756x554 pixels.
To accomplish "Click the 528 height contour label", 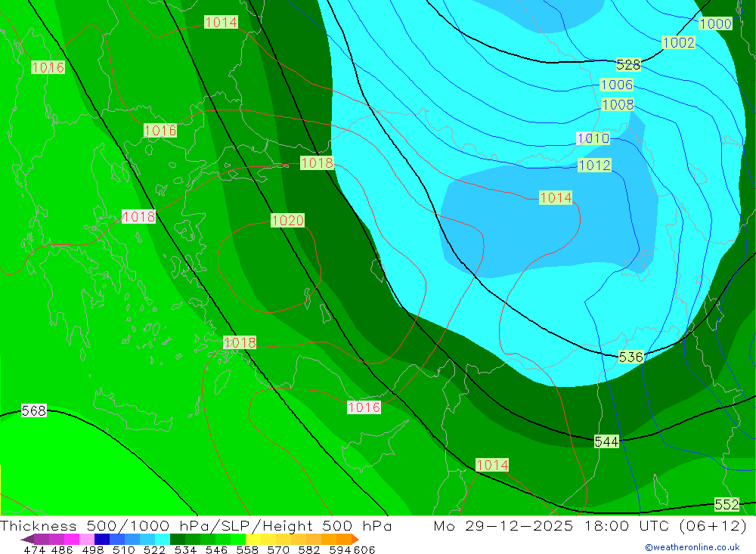I will pyautogui.click(x=628, y=64).
